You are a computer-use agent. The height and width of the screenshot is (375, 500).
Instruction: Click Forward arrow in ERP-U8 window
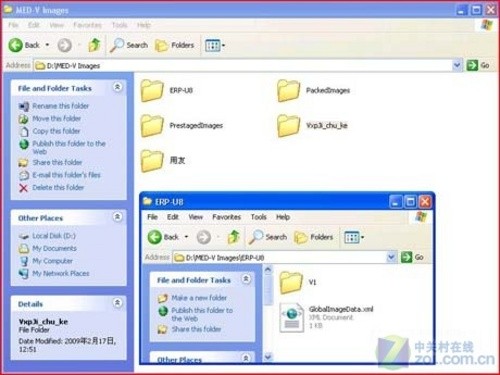(x=204, y=237)
